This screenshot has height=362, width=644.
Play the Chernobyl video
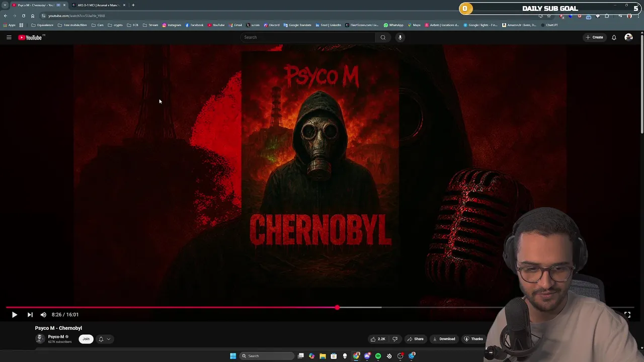pos(14,315)
